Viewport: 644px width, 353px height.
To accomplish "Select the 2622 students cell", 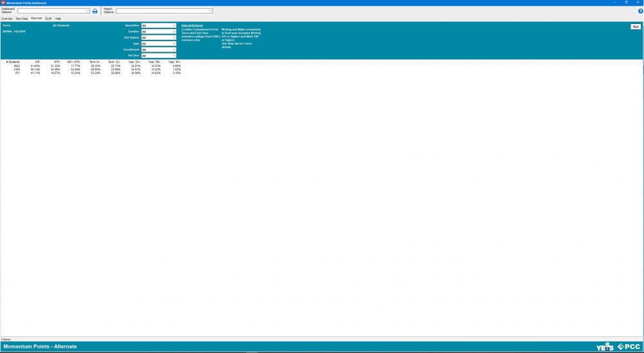I will point(17,66).
